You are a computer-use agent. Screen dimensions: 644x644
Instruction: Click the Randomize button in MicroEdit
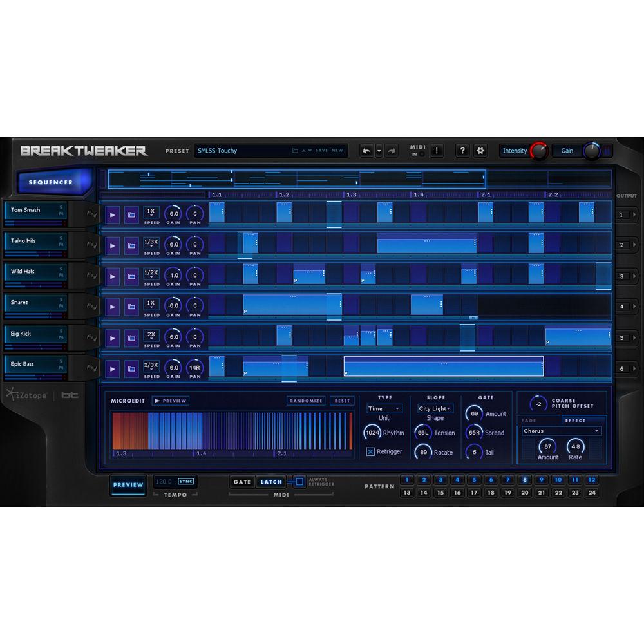coord(305,400)
